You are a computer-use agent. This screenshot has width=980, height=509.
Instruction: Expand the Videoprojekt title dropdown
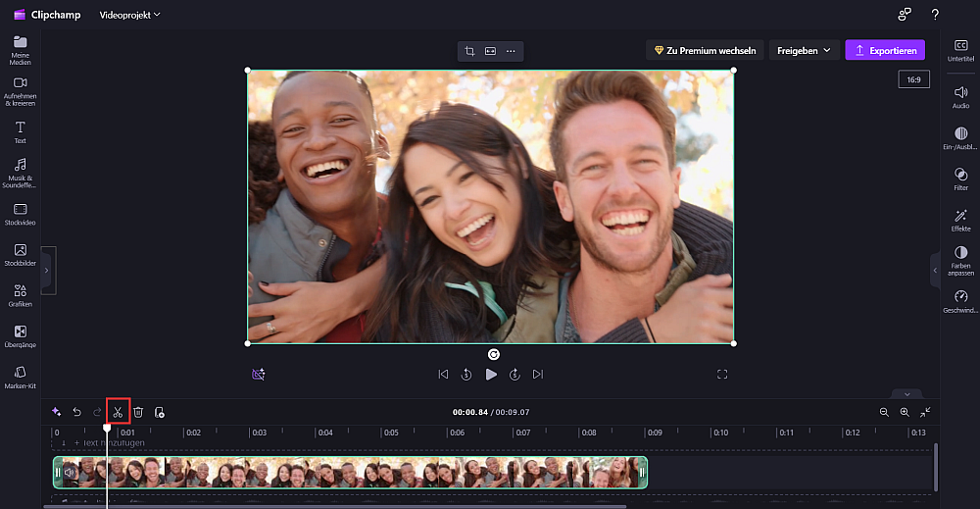pyautogui.click(x=130, y=15)
